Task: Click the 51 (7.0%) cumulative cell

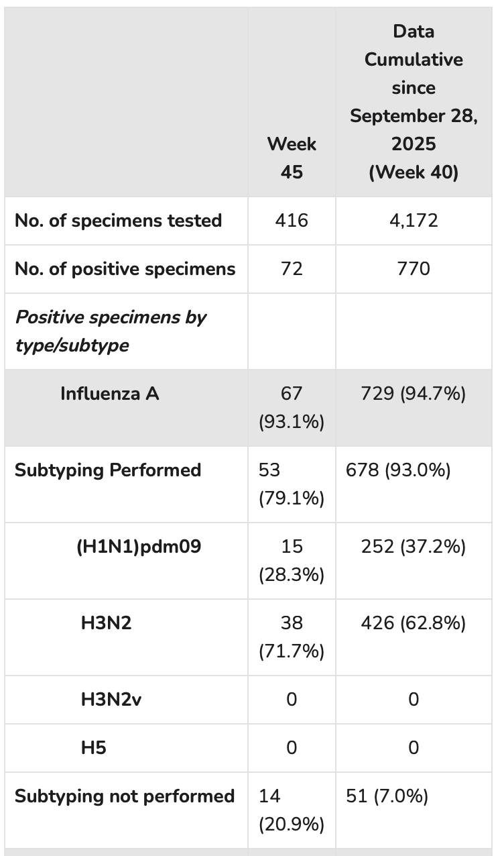Action: [387, 796]
